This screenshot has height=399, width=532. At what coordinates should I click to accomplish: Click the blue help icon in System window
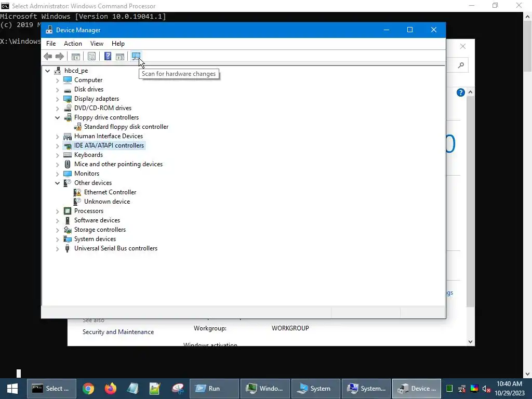click(x=460, y=92)
